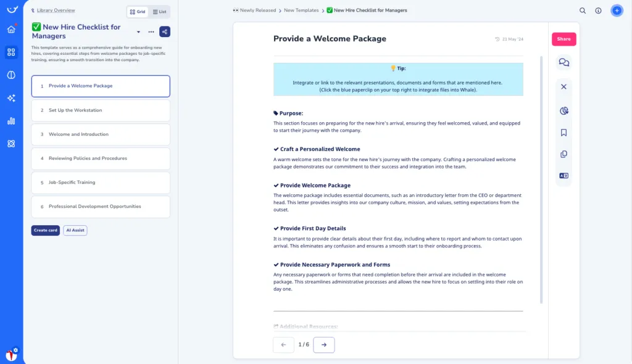The width and height of the screenshot is (632, 364).
Task: Open the analytics bar chart sidebar icon
Action: click(11, 120)
